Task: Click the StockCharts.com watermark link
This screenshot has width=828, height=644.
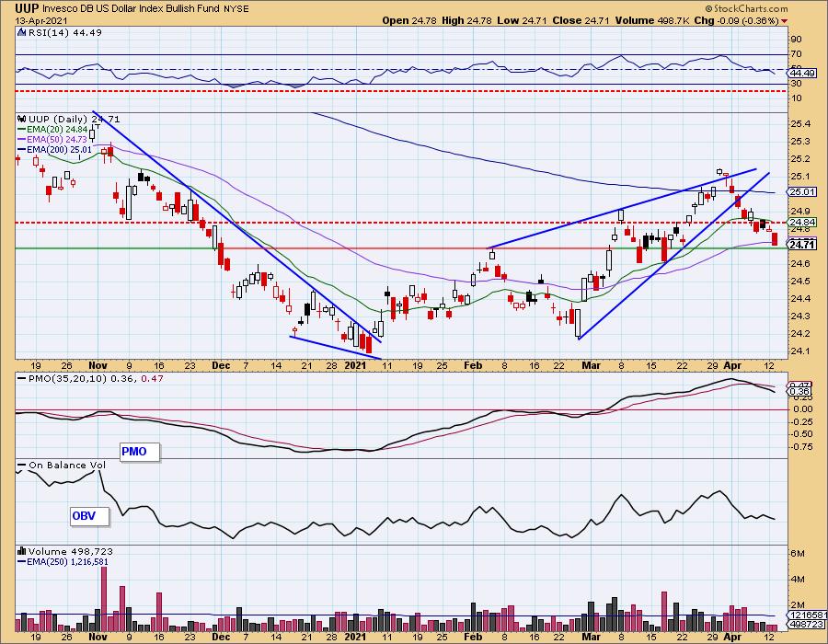Action: pos(746,8)
